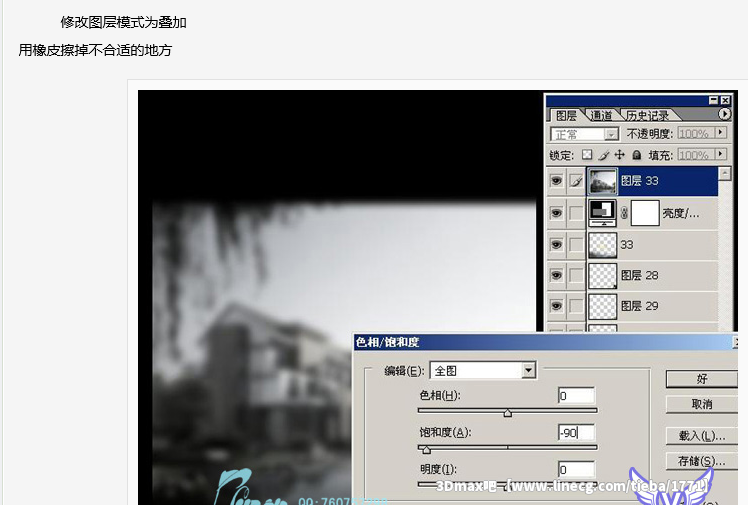Image resolution: width=748 pixels, height=505 pixels.
Task: Toggle link box beside 图层 29
Action: tap(576, 306)
